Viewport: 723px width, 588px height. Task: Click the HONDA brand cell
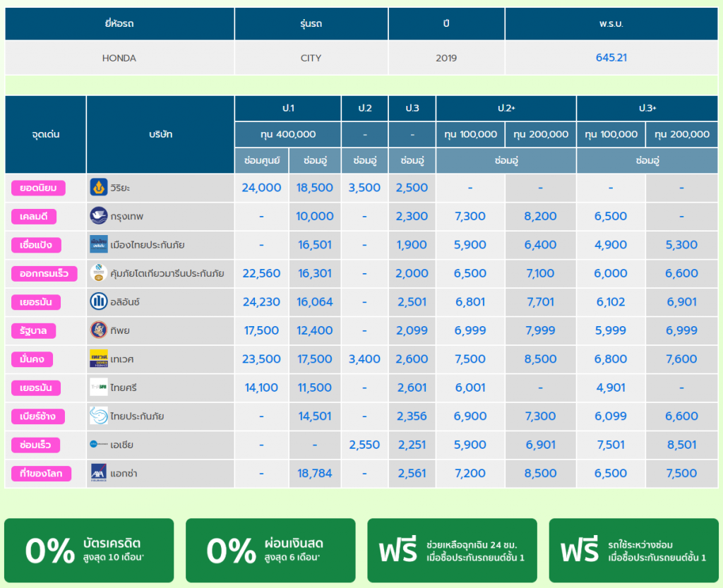click(x=119, y=58)
